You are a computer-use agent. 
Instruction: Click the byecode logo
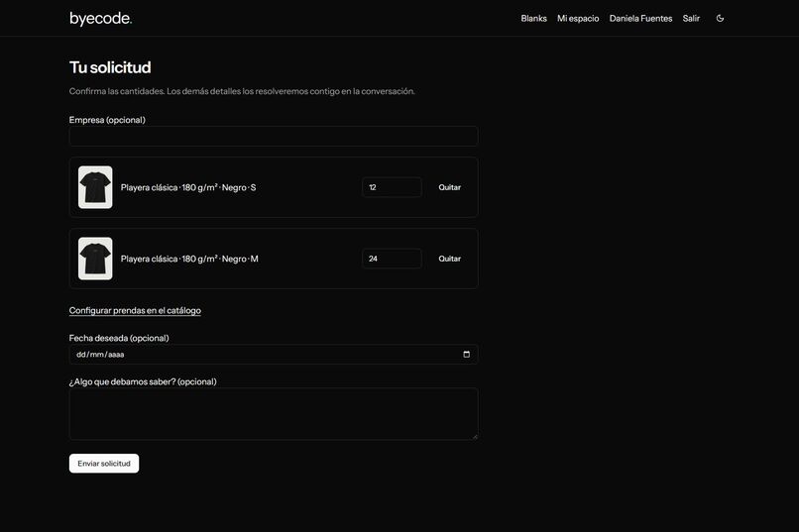(100, 18)
